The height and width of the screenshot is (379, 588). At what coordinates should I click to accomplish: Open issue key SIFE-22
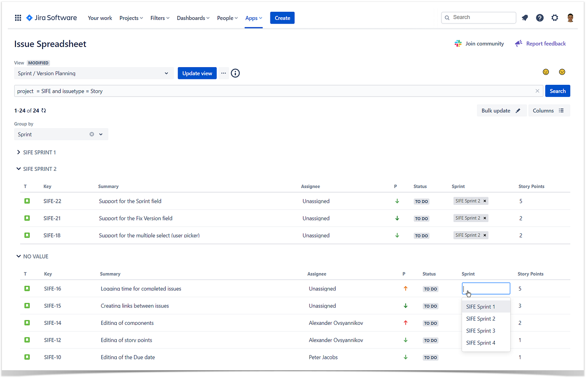coord(52,201)
